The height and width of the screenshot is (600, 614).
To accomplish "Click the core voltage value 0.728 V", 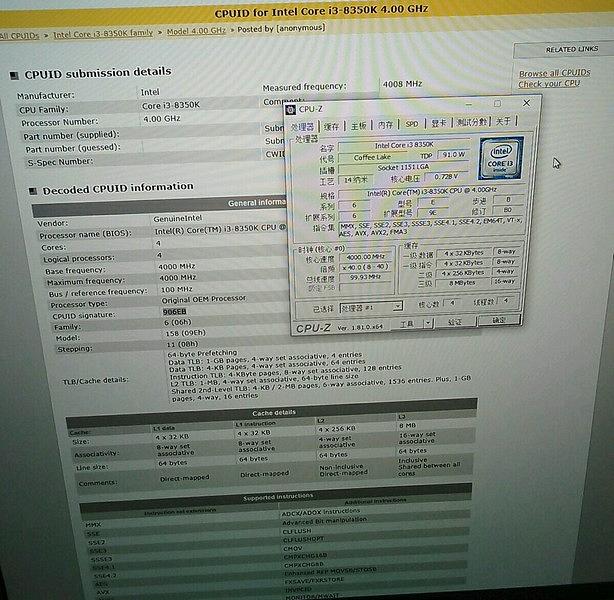I will (446, 176).
